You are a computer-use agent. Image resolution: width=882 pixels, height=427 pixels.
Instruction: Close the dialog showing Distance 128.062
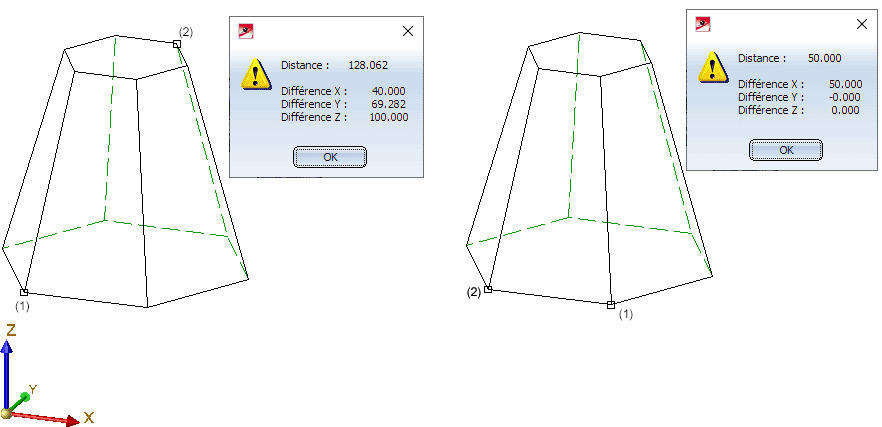pos(408,31)
